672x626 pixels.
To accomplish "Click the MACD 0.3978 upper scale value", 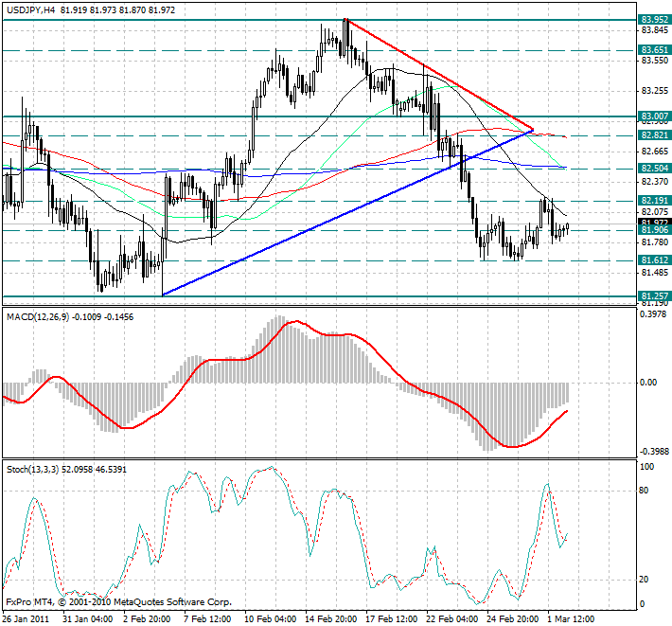I will (x=653, y=314).
